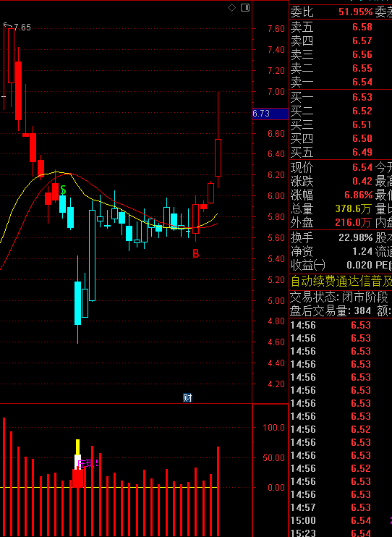Click the 4.20 price axis label

pyautogui.click(x=276, y=384)
